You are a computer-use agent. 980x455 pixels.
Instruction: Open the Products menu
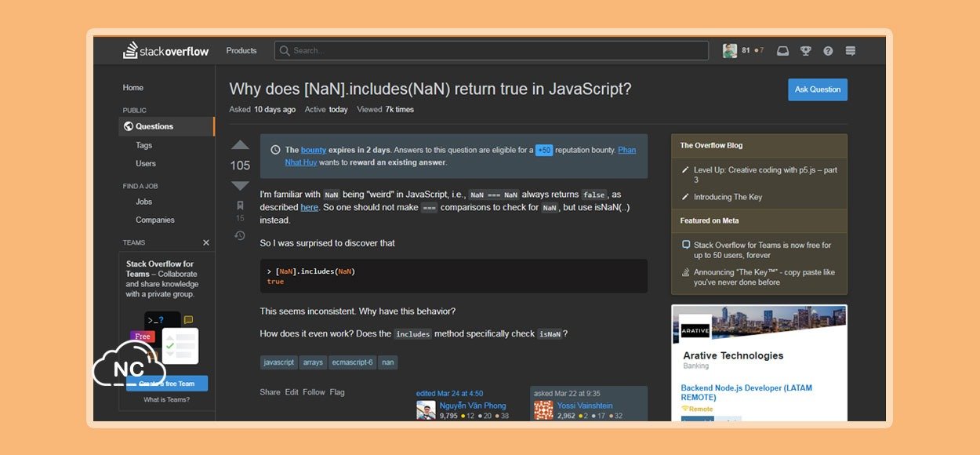coord(241,51)
